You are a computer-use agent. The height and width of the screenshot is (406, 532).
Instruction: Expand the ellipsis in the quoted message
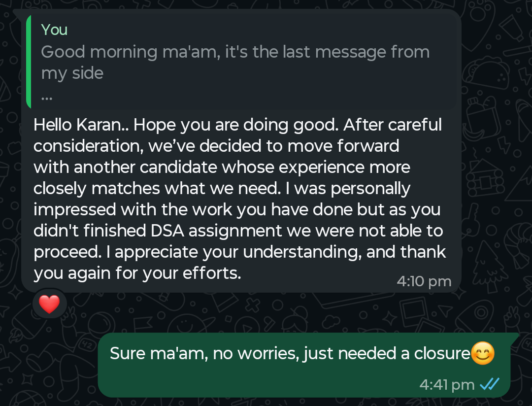[47, 97]
